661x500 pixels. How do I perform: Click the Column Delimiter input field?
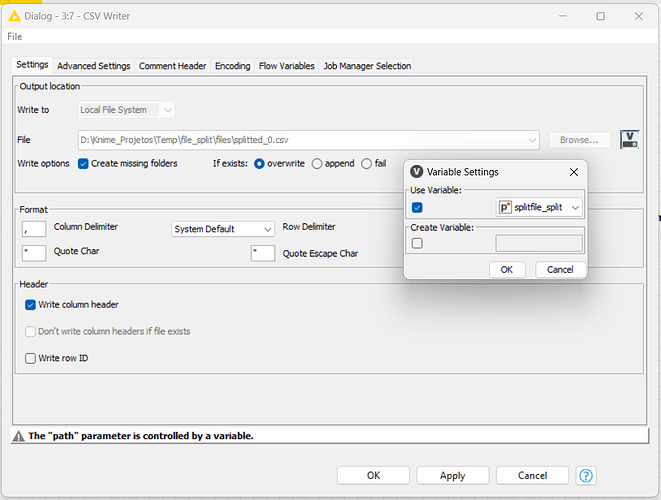click(34, 229)
